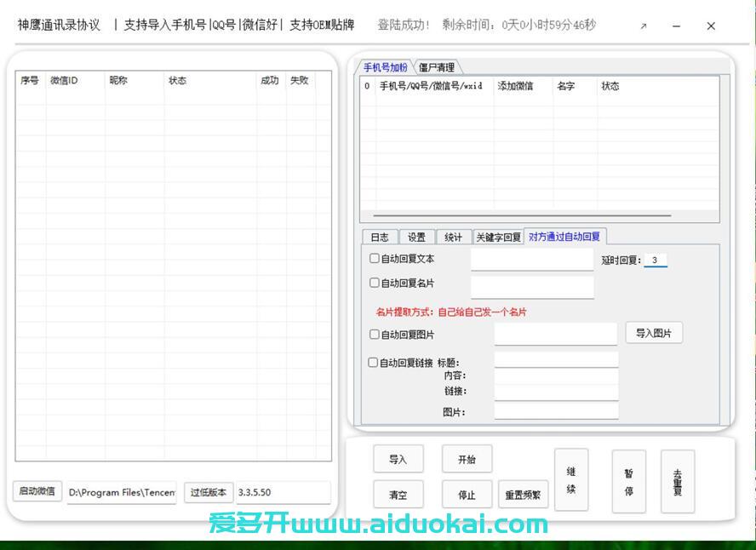The width and height of the screenshot is (756, 550).
Task: Click the horizontal scrollbar of phone list
Action: 522,215
